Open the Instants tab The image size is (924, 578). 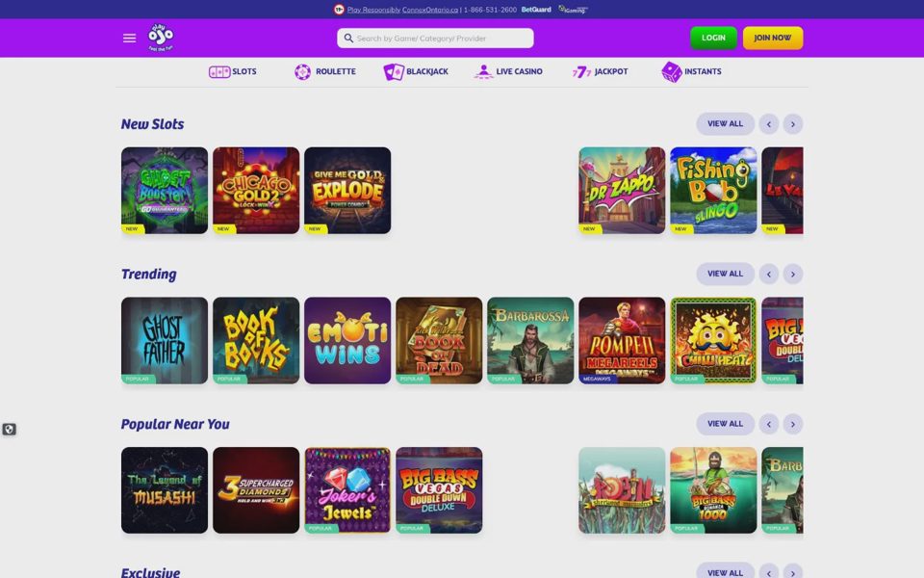(691, 72)
